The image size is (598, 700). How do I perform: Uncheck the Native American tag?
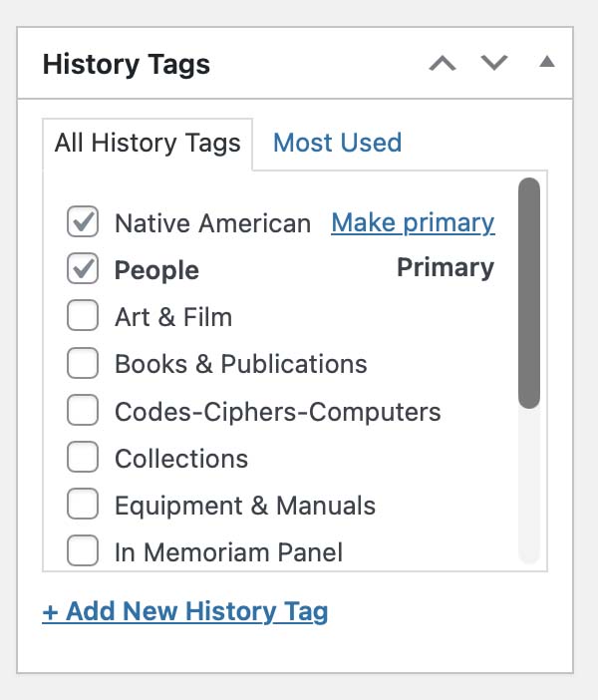(x=83, y=222)
